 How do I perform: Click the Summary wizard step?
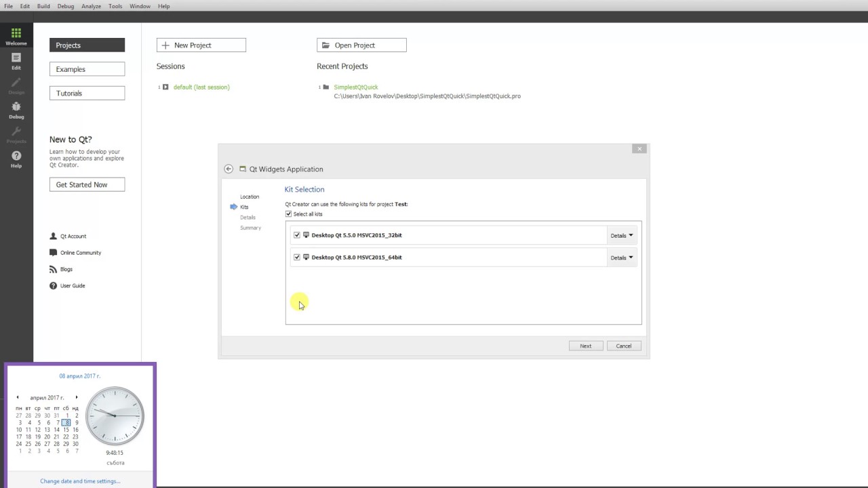tap(250, 228)
